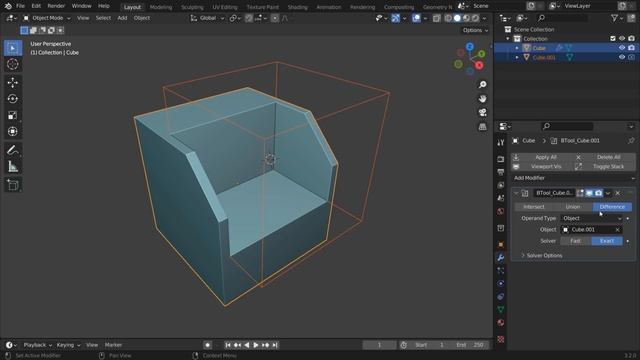640x360 pixels.
Task: Open the Options dropdown in viewport
Action: pos(475,30)
